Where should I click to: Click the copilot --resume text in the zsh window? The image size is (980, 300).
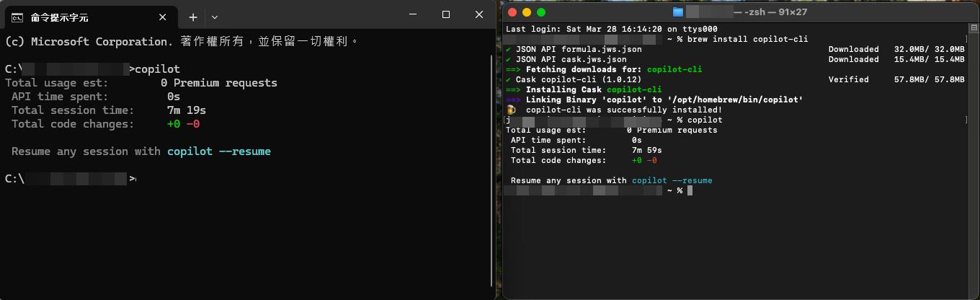pyautogui.click(x=672, y=180)
